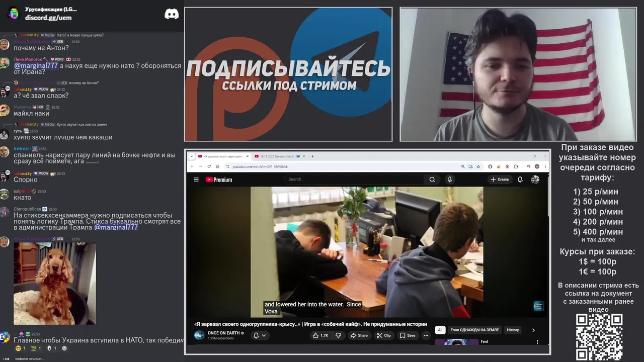Click username kekon in chat
644x362 pixels.
pos(22,149)
